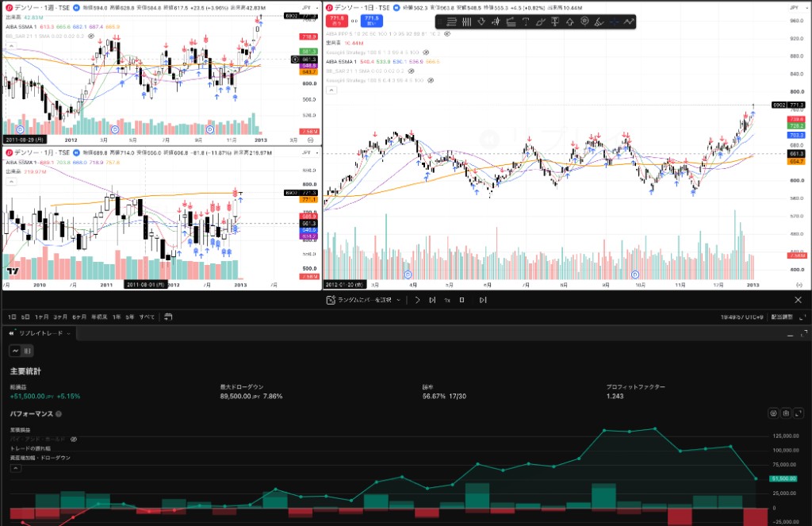Exit bar replay mode with the X
This screenshot has width=812, height=526.
[x=798, y=300]
